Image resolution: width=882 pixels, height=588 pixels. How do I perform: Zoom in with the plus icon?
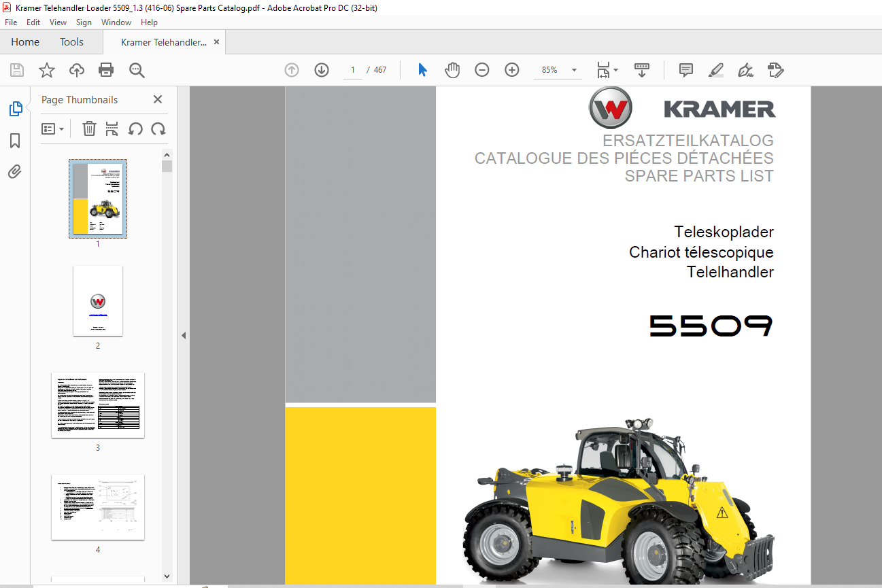pyautogui.click(x=512, y=70)
